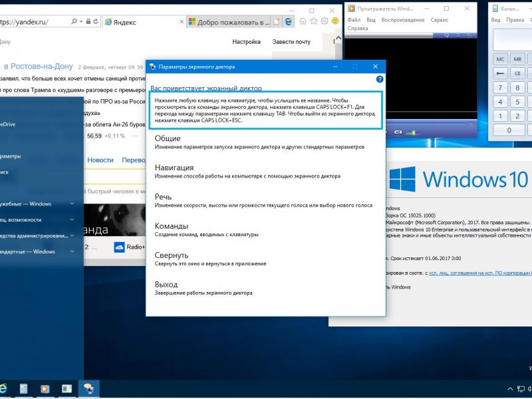This screenshot has height=399, width=532.
Task: Open Команды narrator settings
Action: point(206,229)
